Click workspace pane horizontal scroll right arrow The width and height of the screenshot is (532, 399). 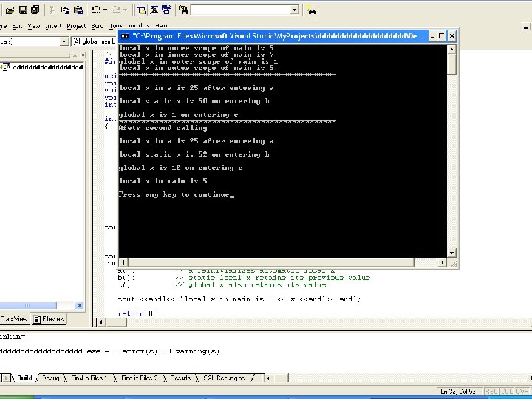pyautogui.click(x=79, y=306)
